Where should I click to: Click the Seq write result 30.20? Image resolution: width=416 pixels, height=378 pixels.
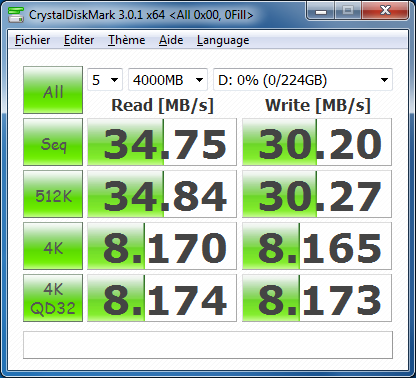click(x=317, y=142)
